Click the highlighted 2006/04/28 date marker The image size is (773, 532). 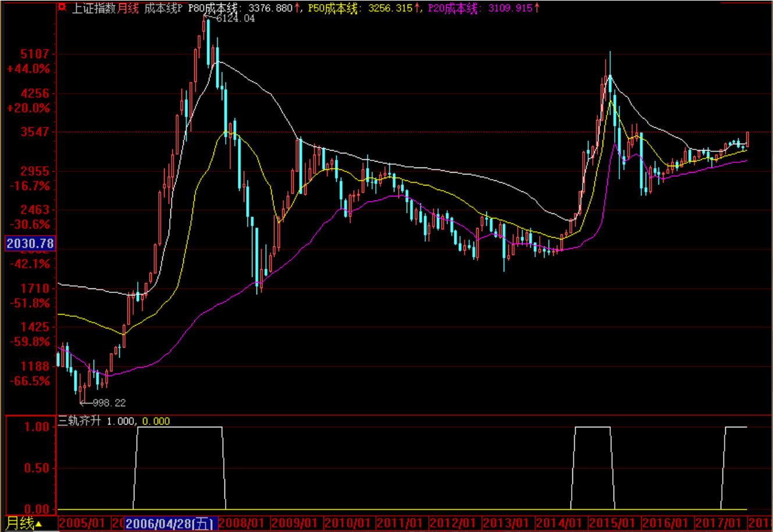click(x=170, y=524)
